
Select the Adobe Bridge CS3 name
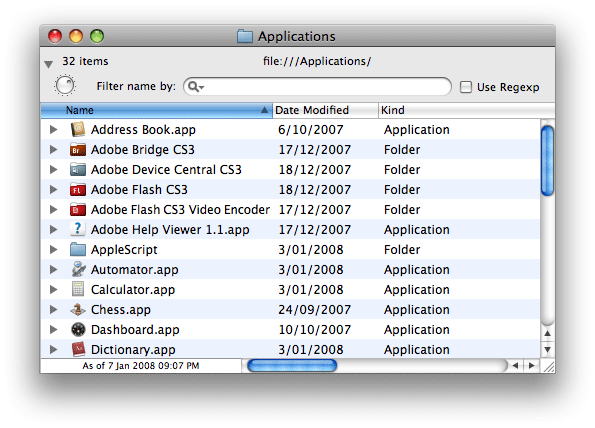pos(143,149)
